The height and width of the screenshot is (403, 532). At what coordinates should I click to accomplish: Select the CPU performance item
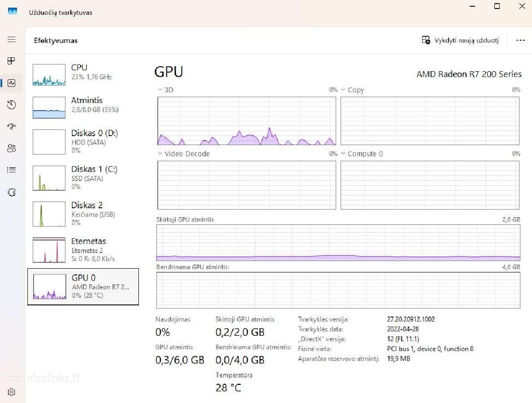point(83,75)
